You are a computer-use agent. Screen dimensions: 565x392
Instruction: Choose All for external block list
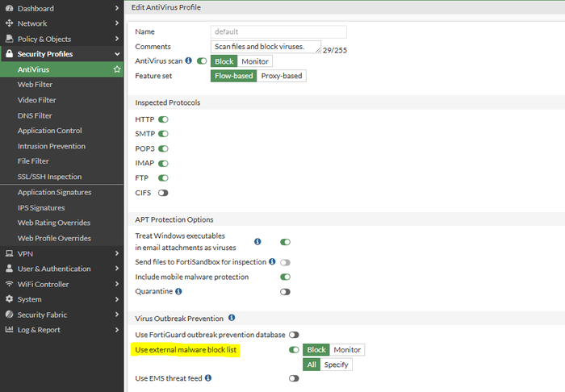[x=312, y=365]
